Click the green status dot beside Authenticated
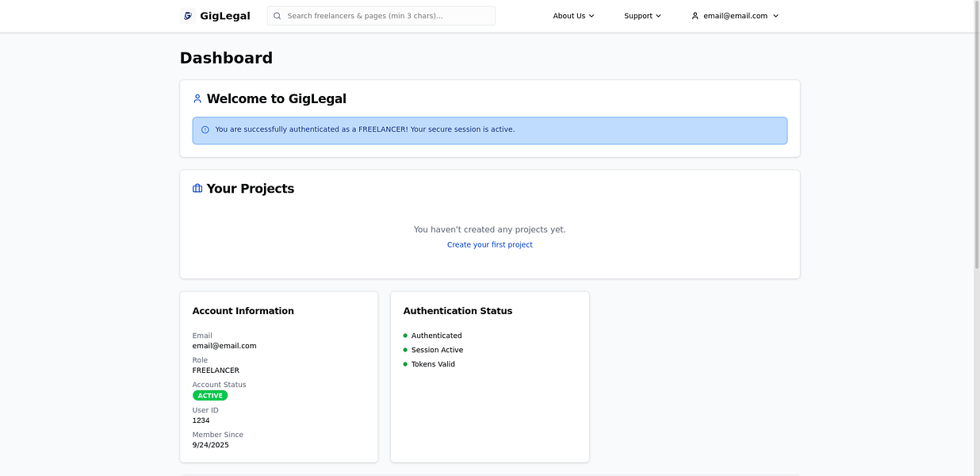The width and height of the screenshot is (980, 476). pyautogui.click(x=405, y=335)
